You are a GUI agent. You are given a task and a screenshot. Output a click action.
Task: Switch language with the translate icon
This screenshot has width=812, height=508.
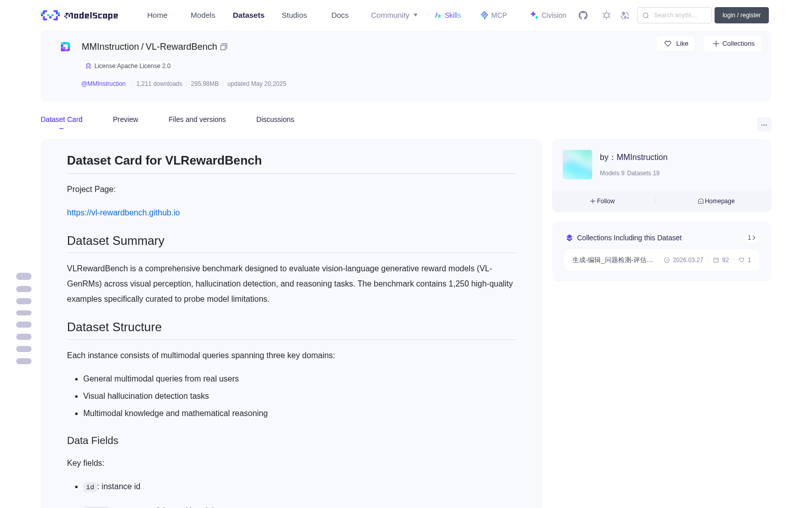click(x=625, y=15)
